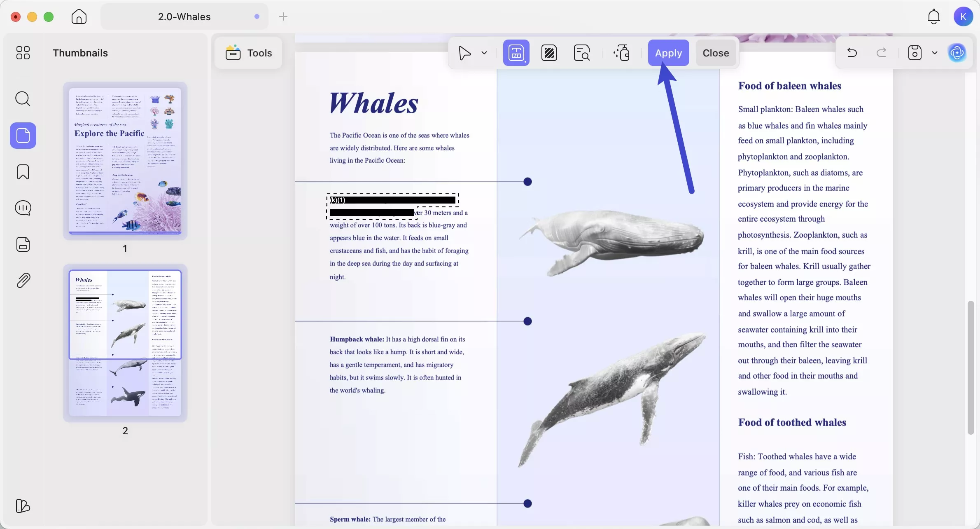Screen dimensions: 980x529
Task: Select the redact text & image tool
Action: 516,53
